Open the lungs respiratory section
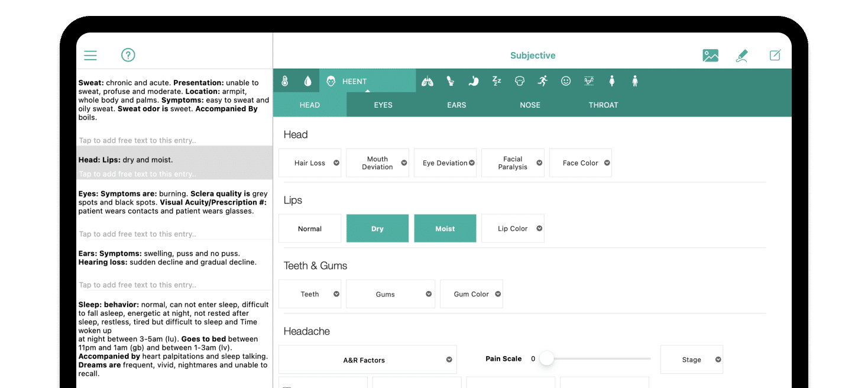This screenshot has width=868, height=388. [x=427, y=81]
